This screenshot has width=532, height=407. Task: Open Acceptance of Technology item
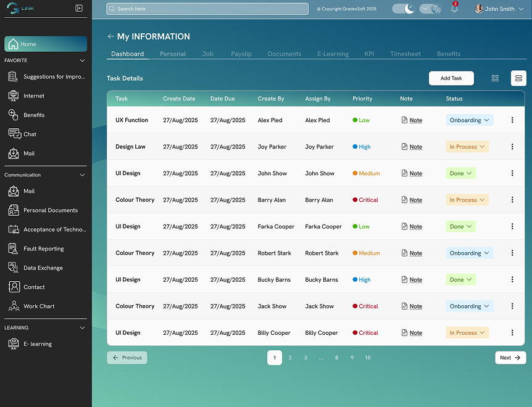coord(46,229)
